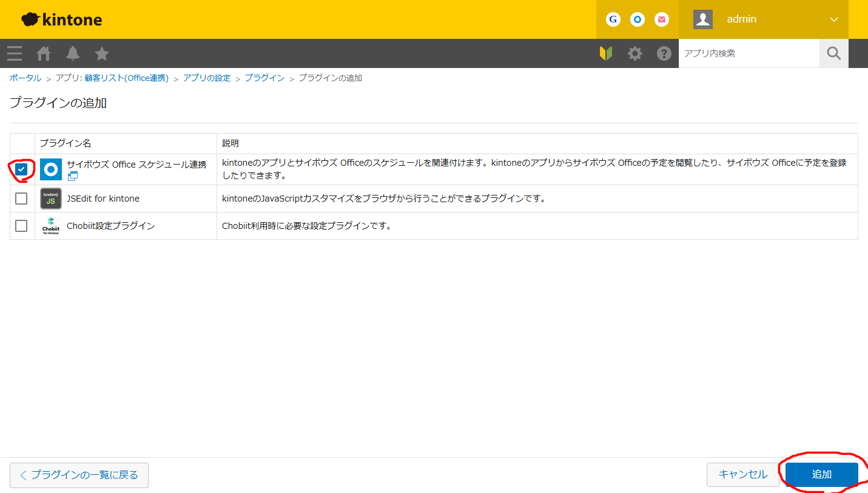The image size is (868, 493).
Task: Open help using the question mark icon
Action: tap(663, 53)
